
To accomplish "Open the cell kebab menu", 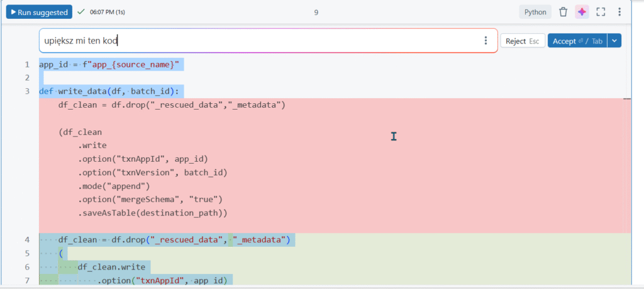I will tap(619, 12).
